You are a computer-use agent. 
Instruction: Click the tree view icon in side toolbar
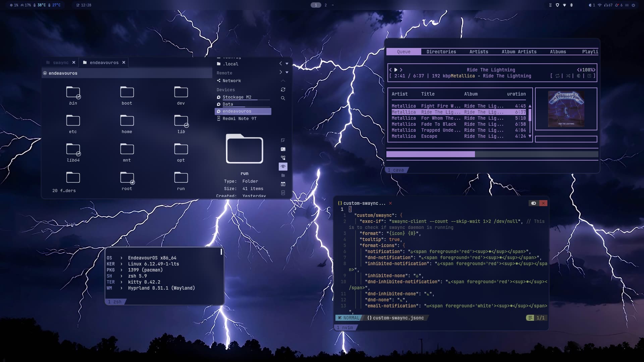click(x=283, y=158)
